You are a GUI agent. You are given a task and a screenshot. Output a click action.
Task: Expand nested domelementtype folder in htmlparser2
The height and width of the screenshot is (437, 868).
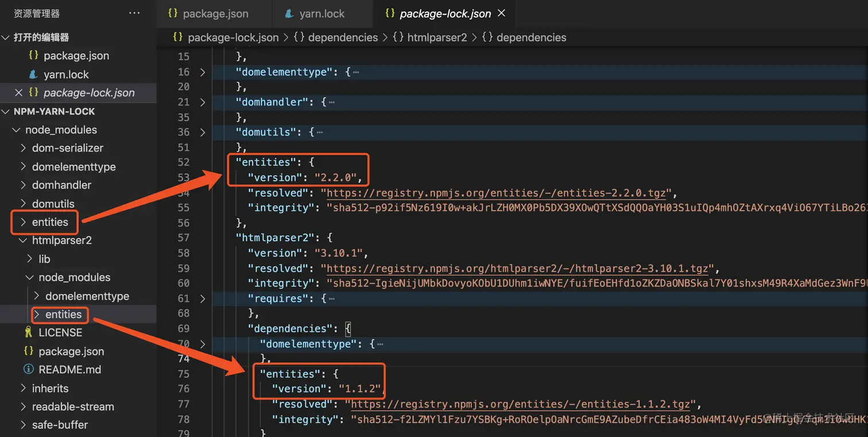click(x=37, y=296)
